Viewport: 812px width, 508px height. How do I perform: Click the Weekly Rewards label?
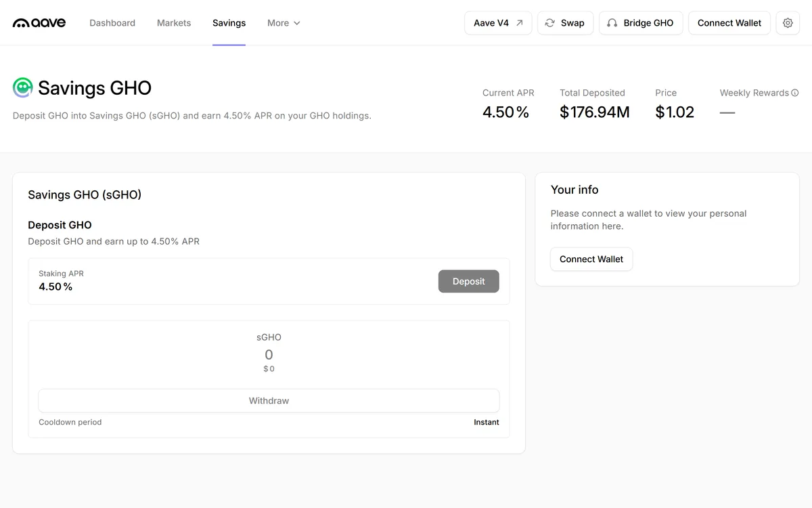click(754, 93)
